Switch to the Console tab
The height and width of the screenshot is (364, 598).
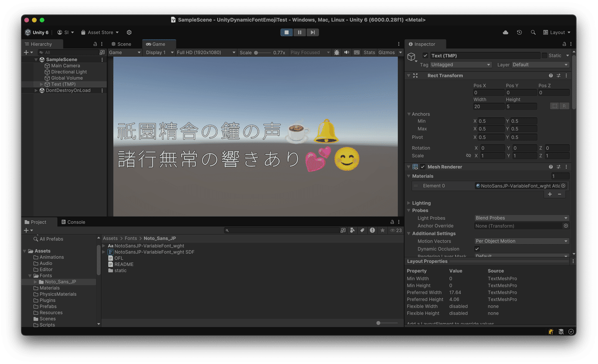[73, 222]
